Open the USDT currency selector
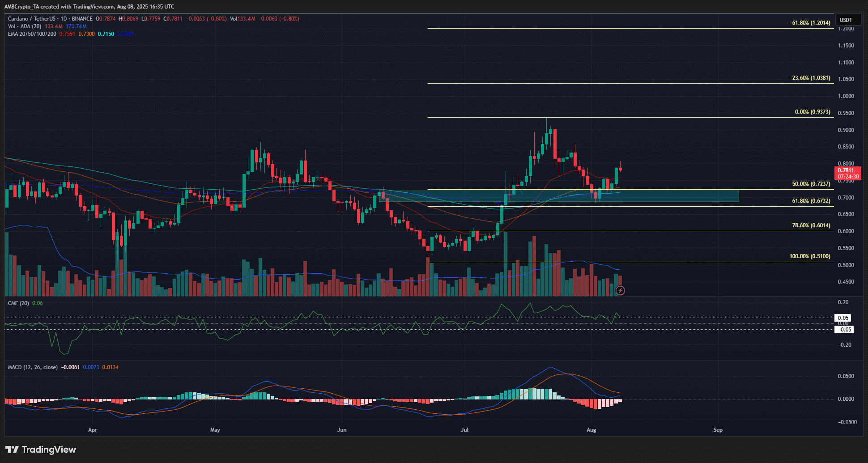 846,20
